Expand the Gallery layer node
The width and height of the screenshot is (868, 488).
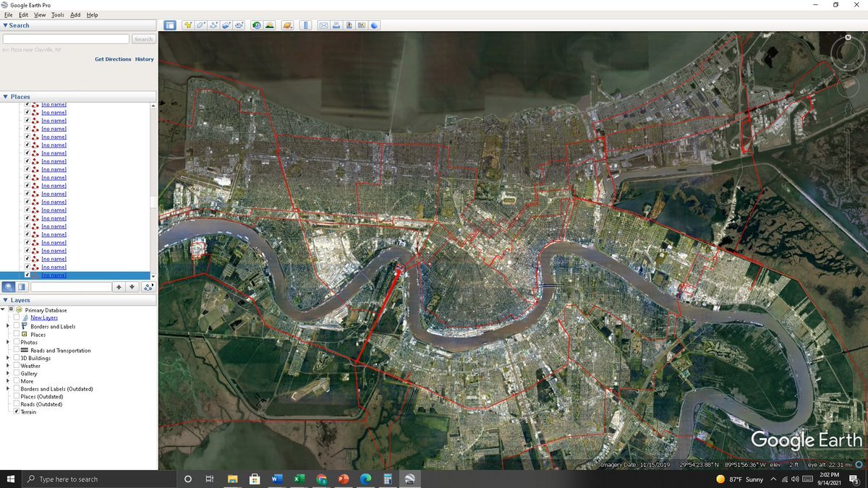(x=9, y=373)
